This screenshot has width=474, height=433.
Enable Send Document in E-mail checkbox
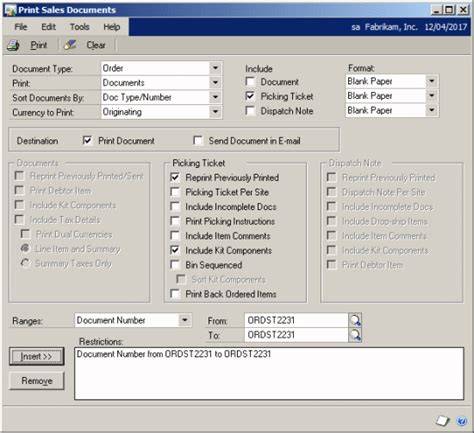198,140
